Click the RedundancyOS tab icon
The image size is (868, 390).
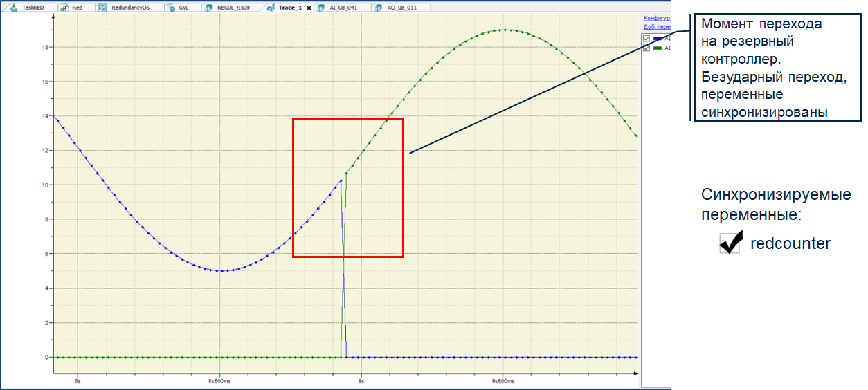pos(102,8)
